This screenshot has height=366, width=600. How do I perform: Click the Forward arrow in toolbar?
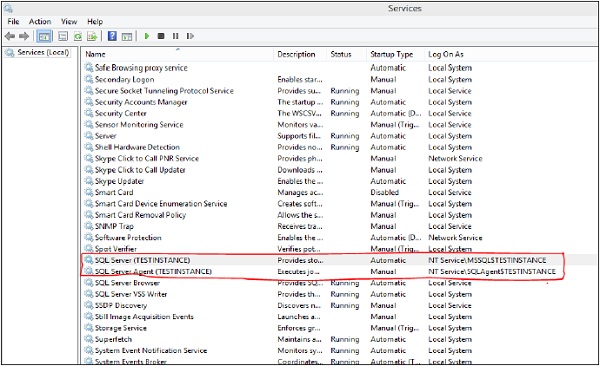click(x=24, y=36)
